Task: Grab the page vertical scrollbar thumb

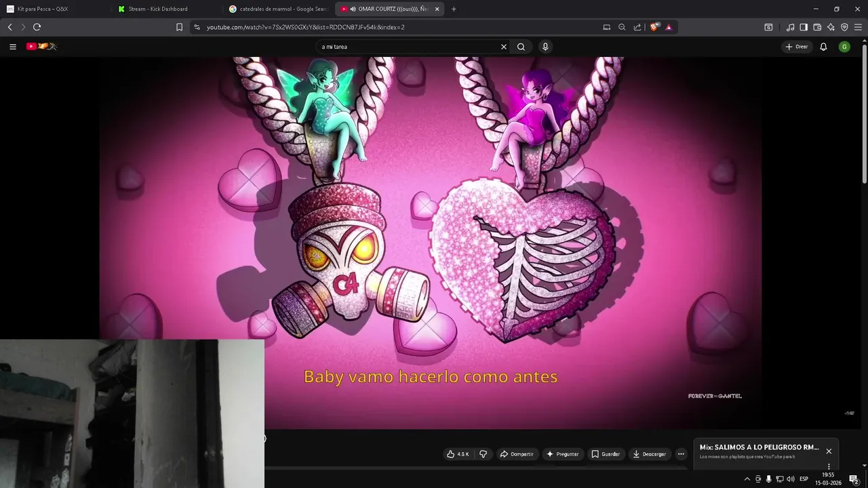Action: click(x=864, y=114)
